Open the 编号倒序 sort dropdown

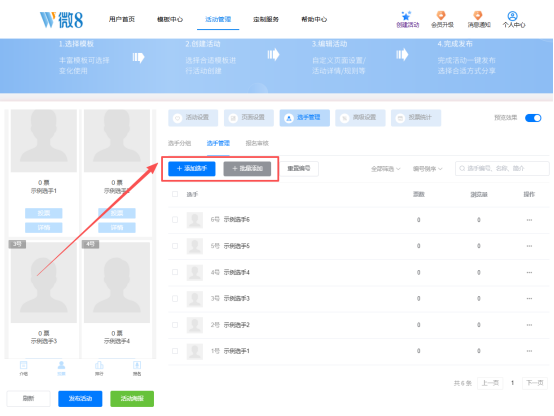(428, 169)
